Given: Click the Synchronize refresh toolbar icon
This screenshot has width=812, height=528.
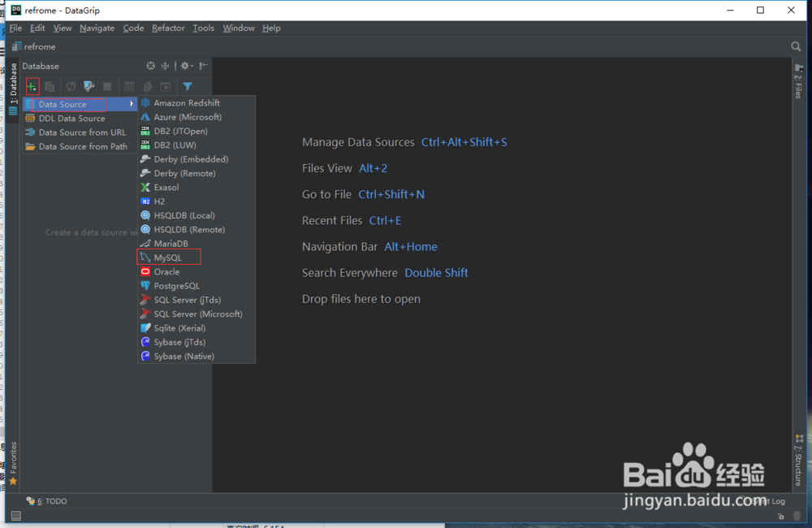Looking at the screenshot, I should 71,87.
